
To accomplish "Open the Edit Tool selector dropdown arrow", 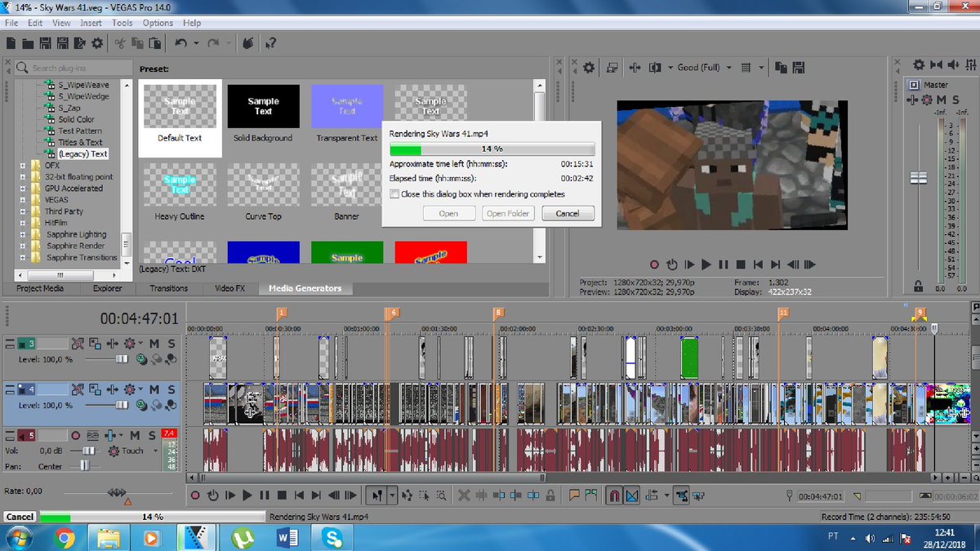I will point(392,495).
